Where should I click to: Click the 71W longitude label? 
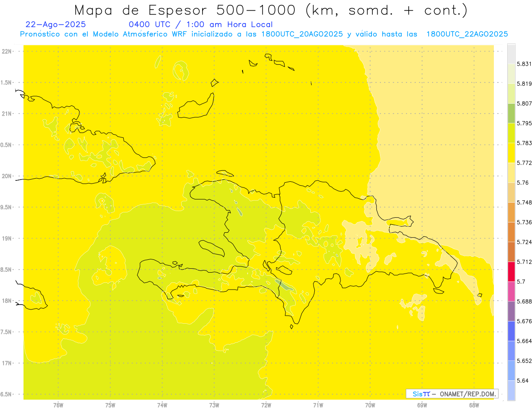(x=318, y=405)
